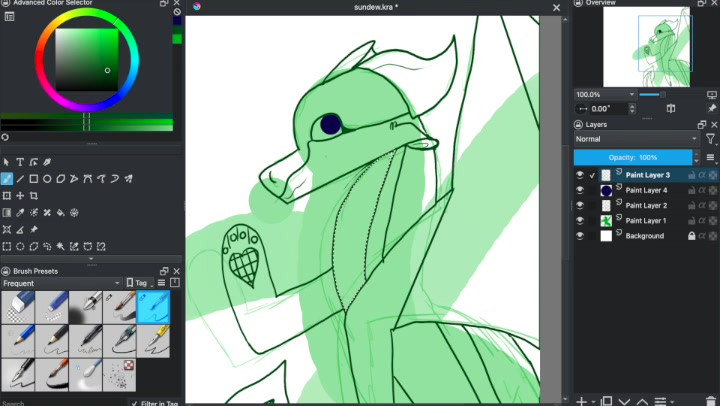
Task: Select the Freehand Selection tool
Action: [x=47, y=247]
